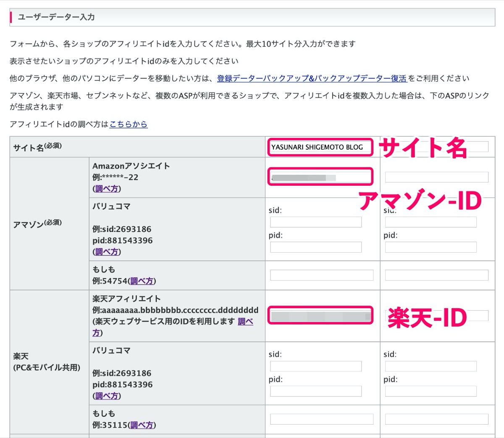Select the 例:54754 example text
The height and width of the screenshot is (438, 504).
[x=110, y=281]
